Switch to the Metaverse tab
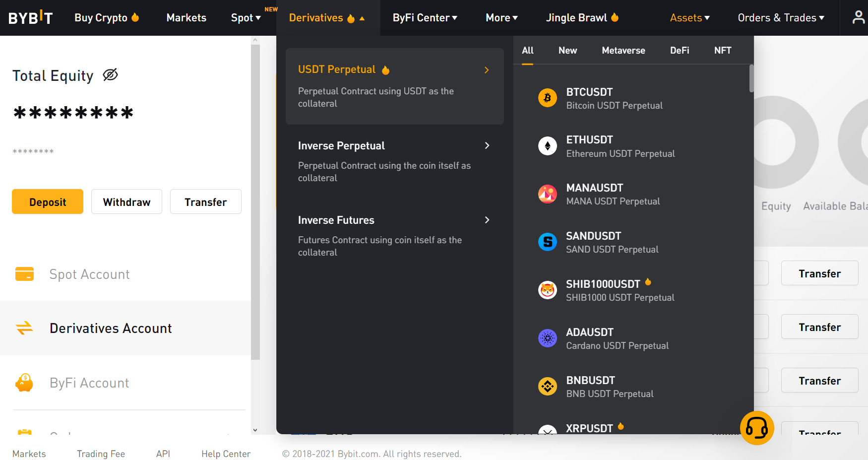 pyautogui.click(x=623, y=51)
